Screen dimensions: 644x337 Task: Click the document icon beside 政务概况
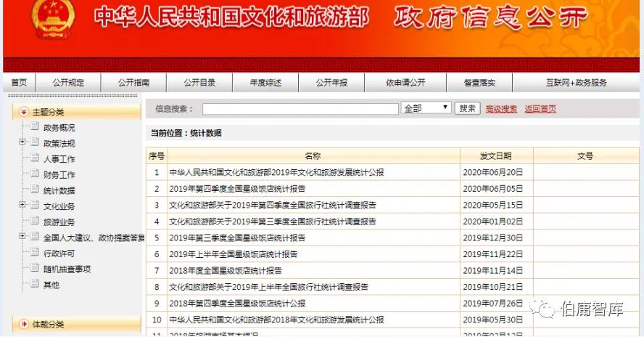click(35, 126)
